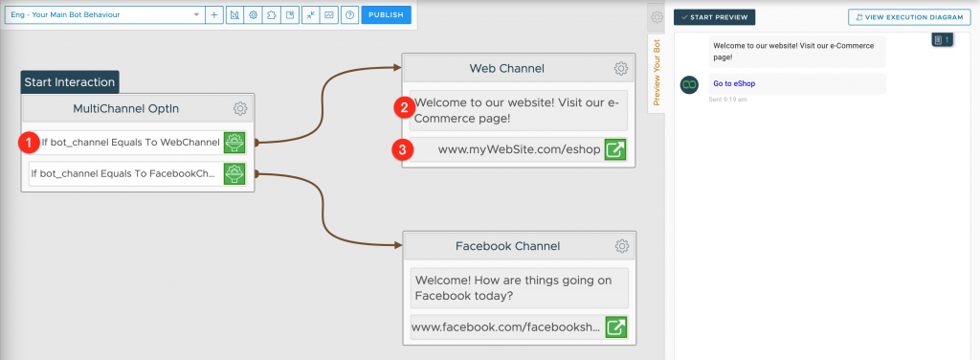The height and width of the screenshot is (360, 980).
Task: Click the puzzle piece plugin icon
Action: click(271, 14)
